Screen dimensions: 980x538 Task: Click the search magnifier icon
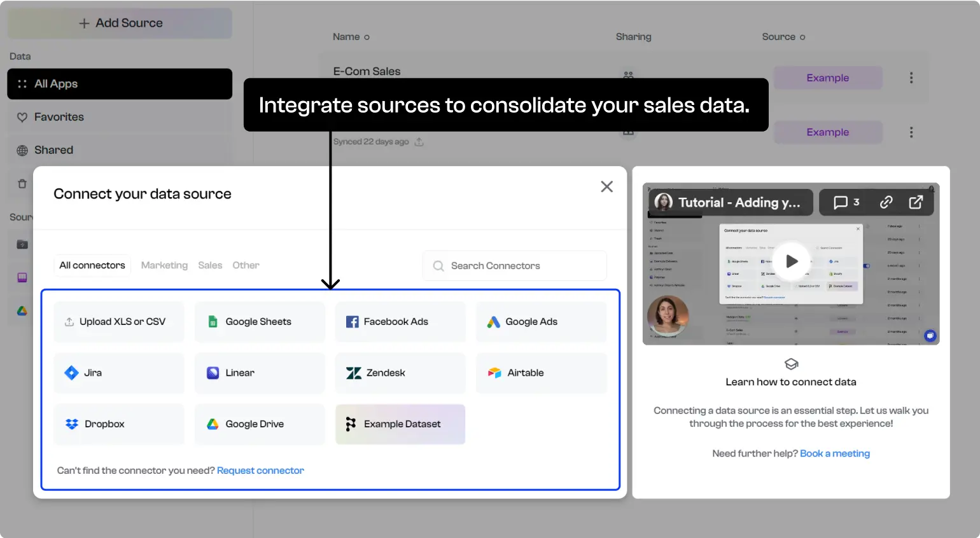(x=438, y=266)
